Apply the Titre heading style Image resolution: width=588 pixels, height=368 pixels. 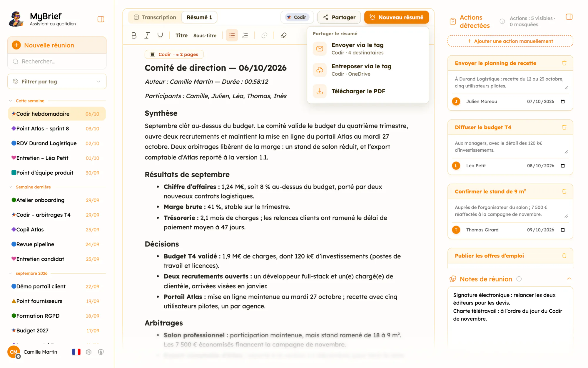click(x=181, y=35)
